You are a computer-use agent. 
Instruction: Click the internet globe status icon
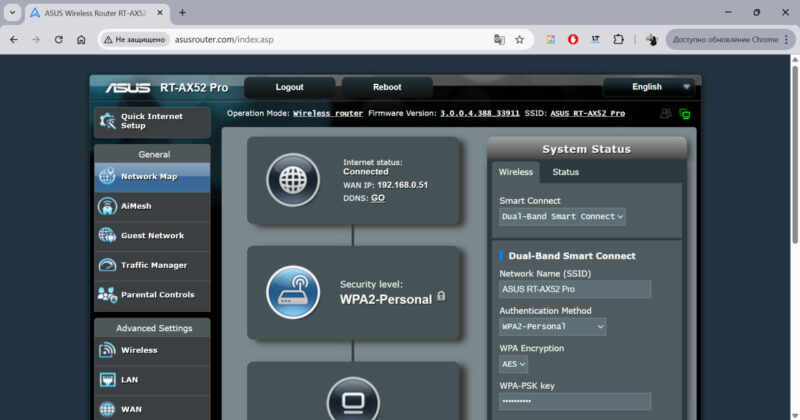pos(293,180)
